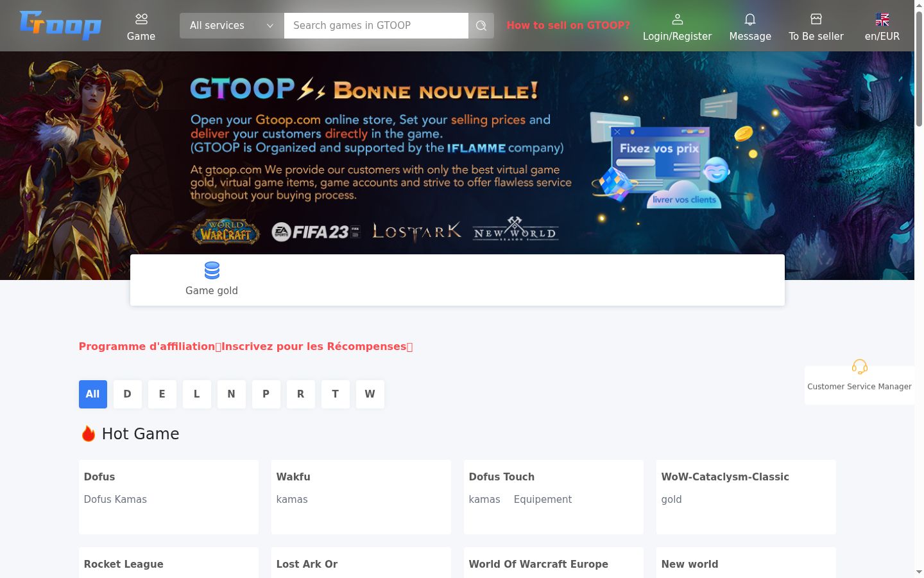Select the Game gold coins icon
The width and height of the screenshot is (924, 578).
pyautogui.click(x=212, y=270)
